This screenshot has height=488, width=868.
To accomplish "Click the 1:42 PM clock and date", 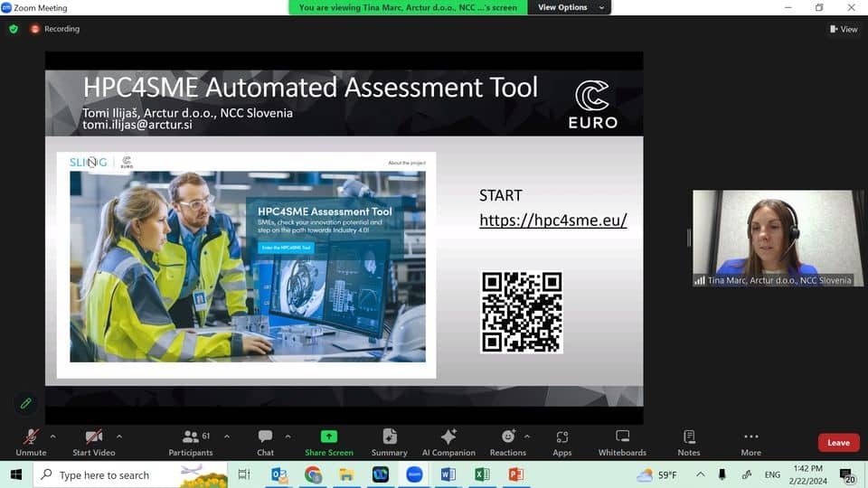I will 807,474.
